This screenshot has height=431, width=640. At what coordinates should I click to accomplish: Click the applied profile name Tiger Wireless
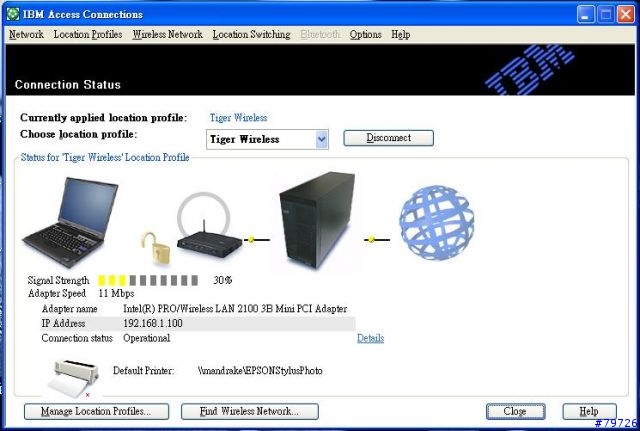238,118
